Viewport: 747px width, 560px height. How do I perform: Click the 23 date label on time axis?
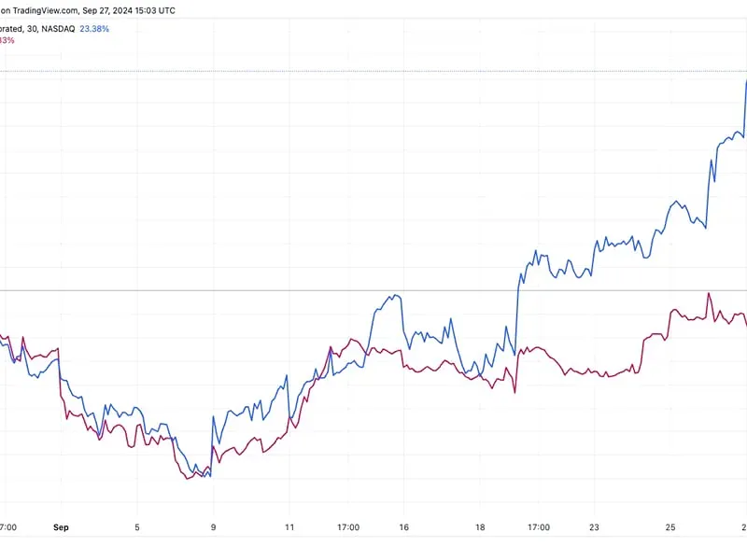pyautogui.click(x=594, y=527)
